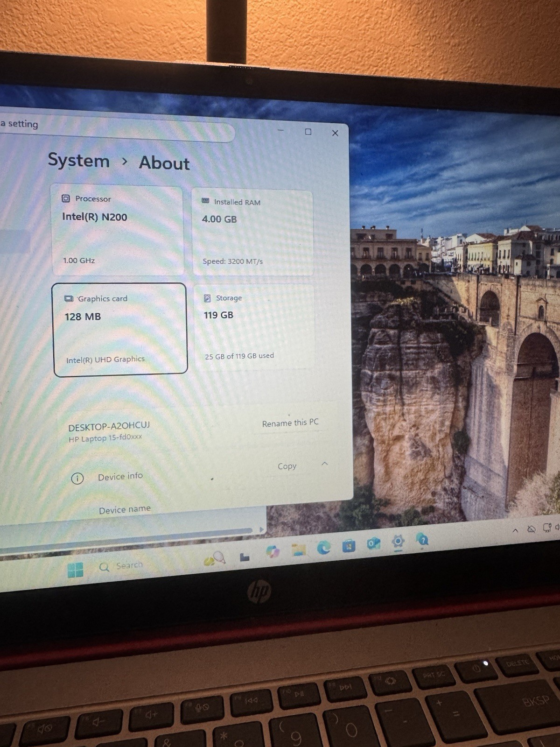Maximize the Settings window
560x747 pixels.
click(x=308, y=132)
